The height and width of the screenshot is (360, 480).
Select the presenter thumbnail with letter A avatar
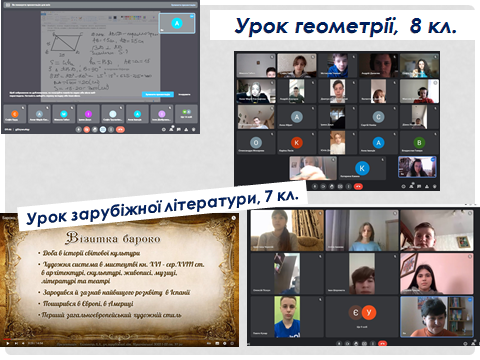click(x=177, y=23)
